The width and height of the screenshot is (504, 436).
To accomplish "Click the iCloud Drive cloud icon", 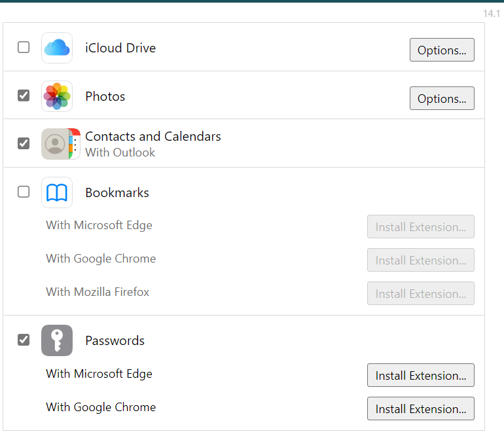I will click(57, 48).
